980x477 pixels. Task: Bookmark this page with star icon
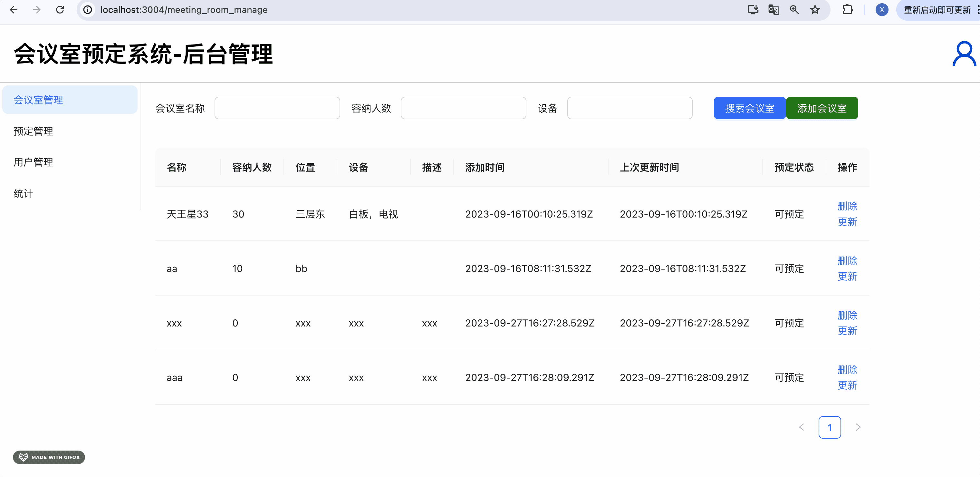(814, 10)
